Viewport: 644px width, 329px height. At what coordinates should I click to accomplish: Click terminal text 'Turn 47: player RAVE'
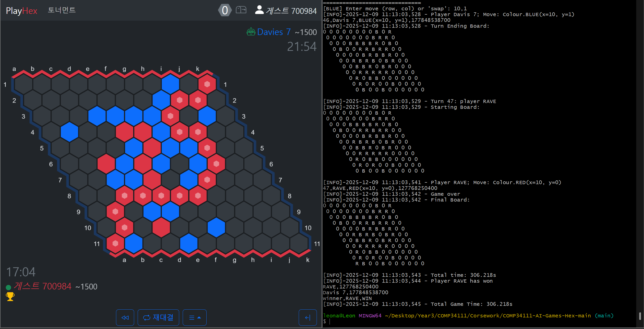coord(463,101)
